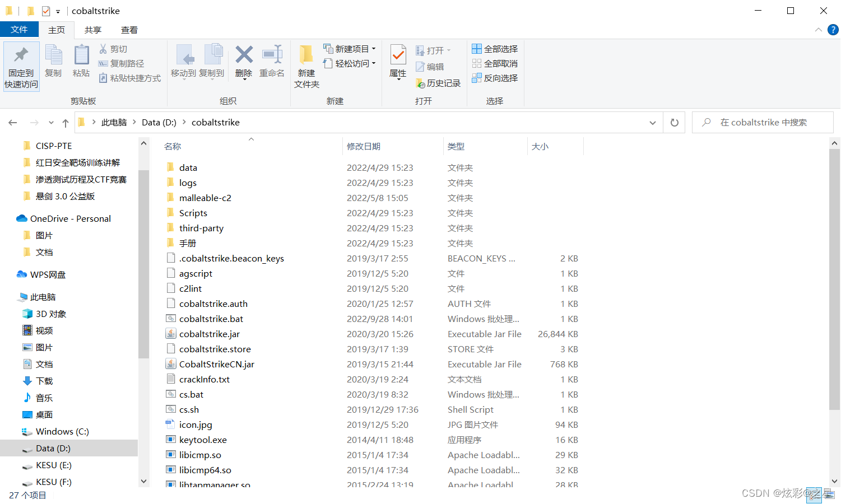Open the Open (打开) dropdown arrow
Screen dimensions: 841x504
449,50
